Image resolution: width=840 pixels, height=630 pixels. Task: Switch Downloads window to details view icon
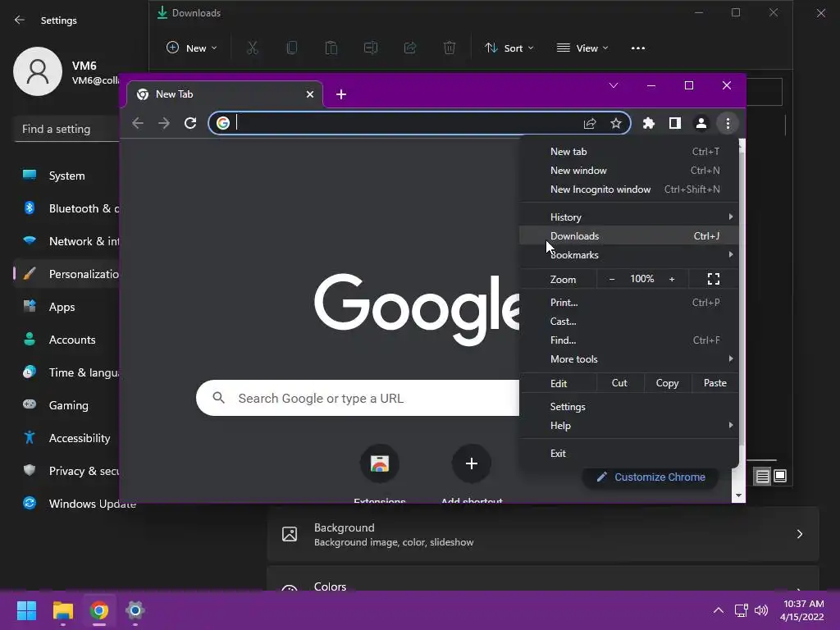[763, 477]
